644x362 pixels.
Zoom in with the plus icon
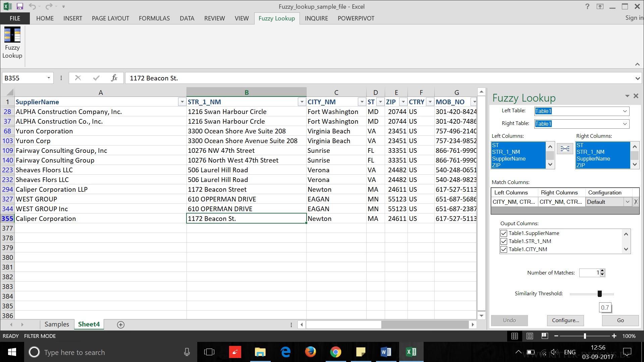[614, 336]
